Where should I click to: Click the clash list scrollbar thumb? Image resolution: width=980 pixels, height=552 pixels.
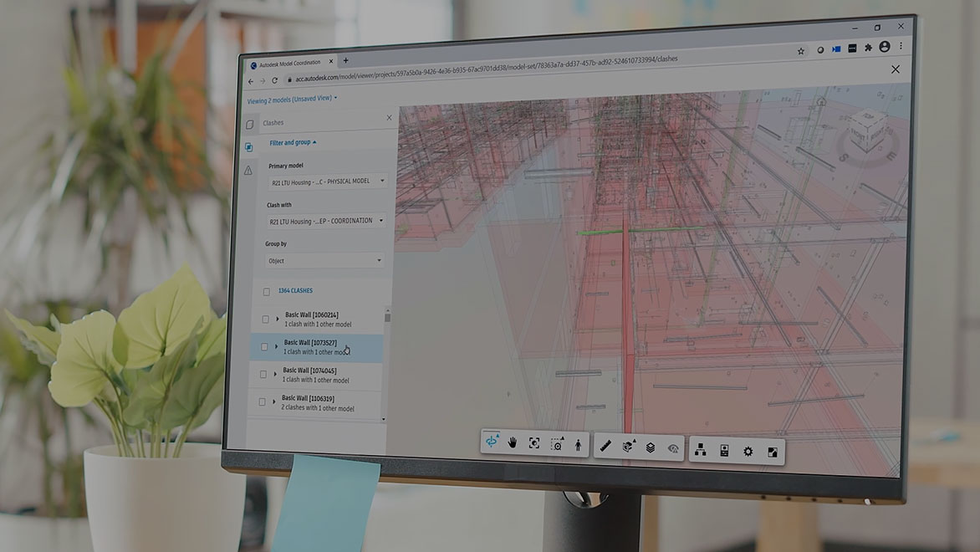[x=387, y=318]
